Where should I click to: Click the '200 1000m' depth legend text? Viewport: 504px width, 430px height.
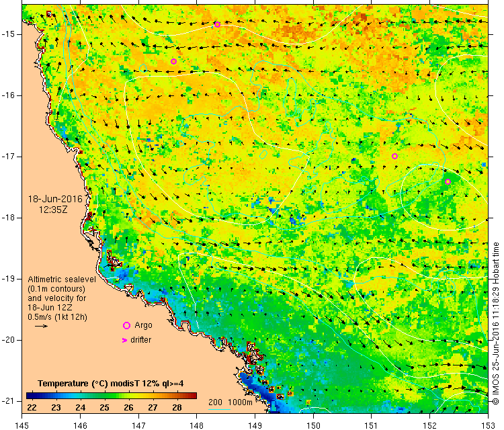point(230,402)
